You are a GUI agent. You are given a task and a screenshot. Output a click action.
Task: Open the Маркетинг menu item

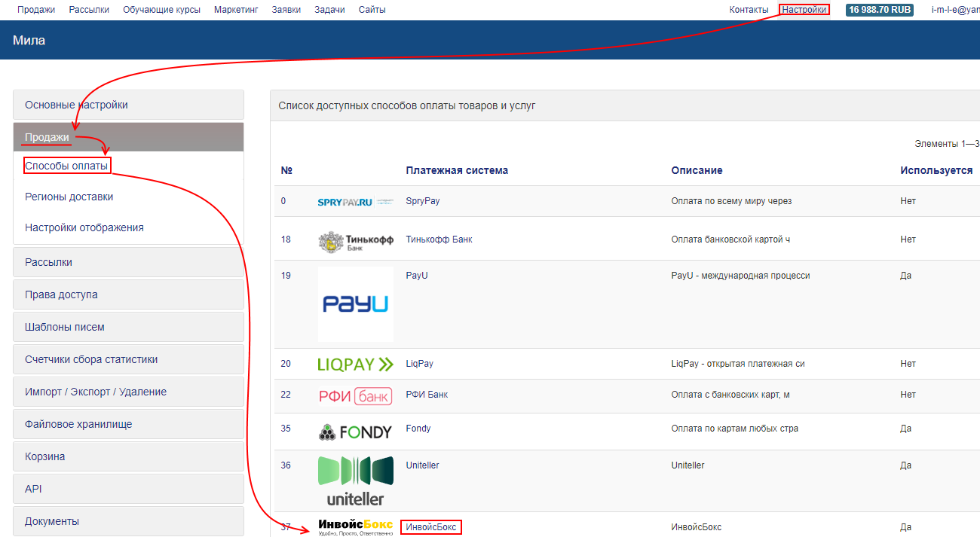236,10
